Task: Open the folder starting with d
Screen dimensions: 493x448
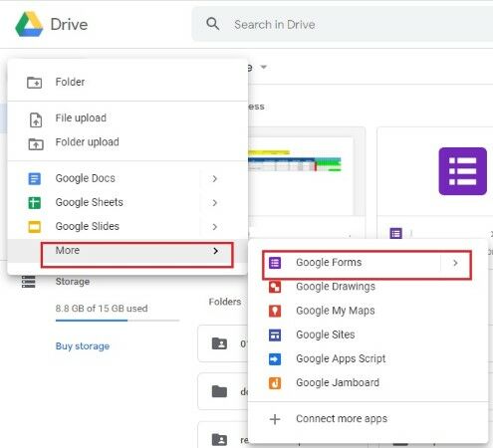Action: point(223,391)
